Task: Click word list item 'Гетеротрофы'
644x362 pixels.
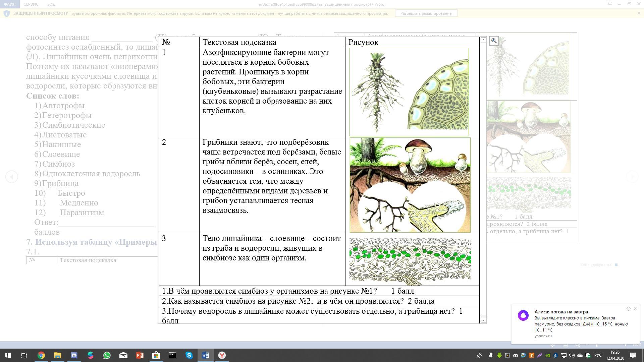Action: point(67,115)
